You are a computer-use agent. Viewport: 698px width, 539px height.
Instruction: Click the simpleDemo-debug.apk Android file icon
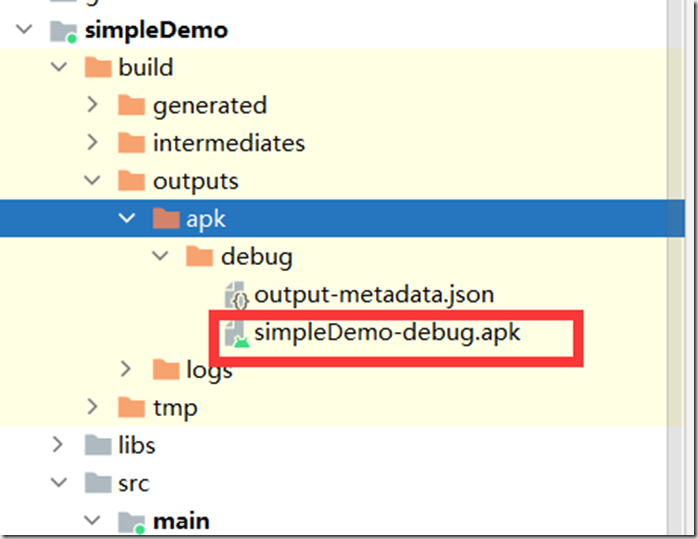pos(238,334)
